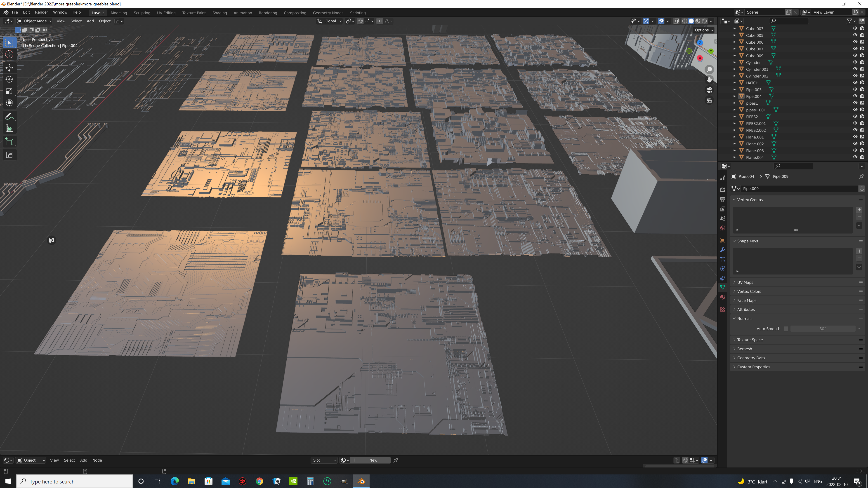The width and height of the screenshot is (868, 488).
Task: Open the Render menu
Action: 41,12
